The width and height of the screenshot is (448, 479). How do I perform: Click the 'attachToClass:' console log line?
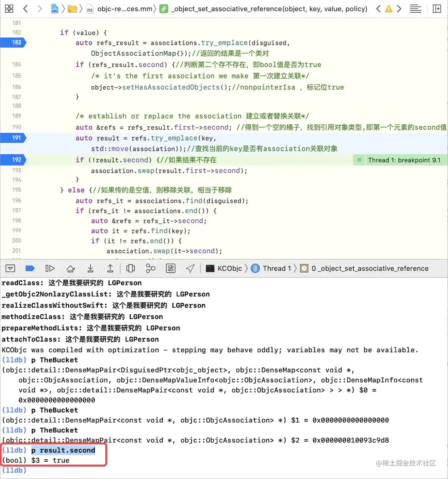point(80,339)
